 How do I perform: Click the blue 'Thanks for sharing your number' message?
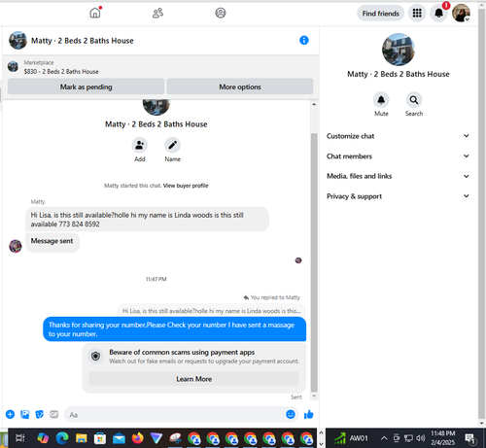point(174,329)
